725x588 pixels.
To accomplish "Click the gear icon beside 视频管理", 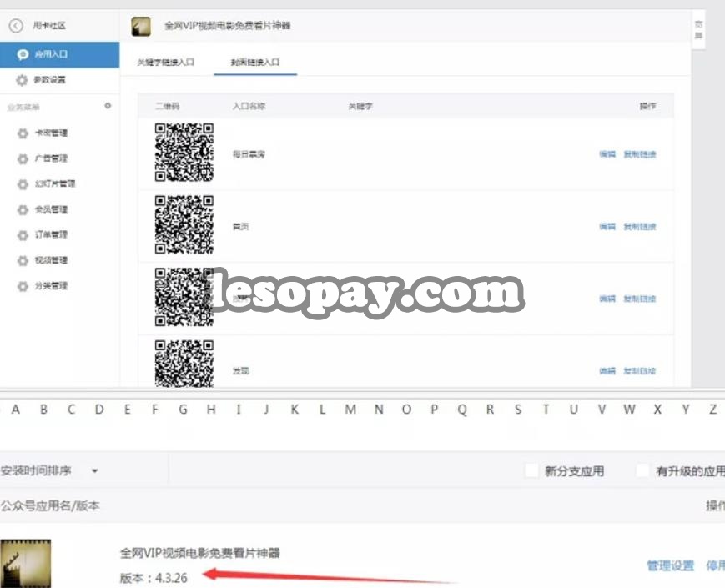I will 23,261.
